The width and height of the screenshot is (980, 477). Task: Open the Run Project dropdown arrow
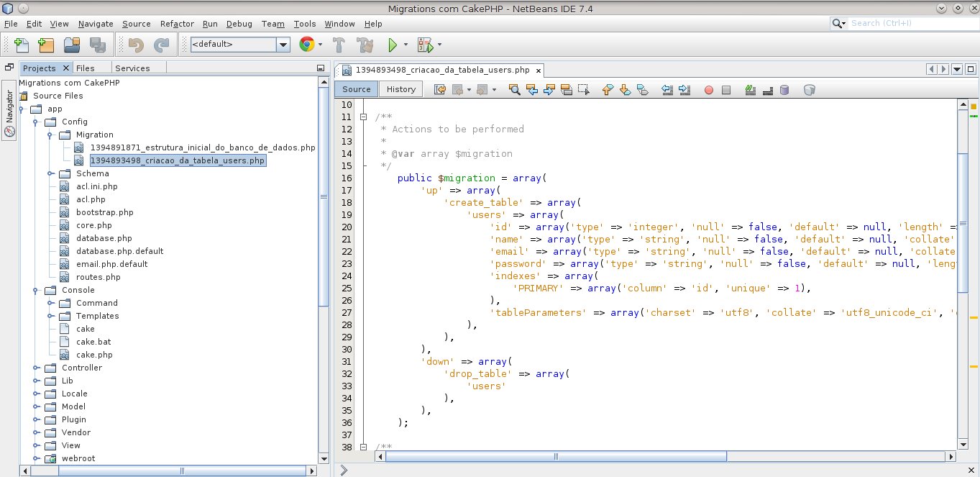tap(406, 45)
